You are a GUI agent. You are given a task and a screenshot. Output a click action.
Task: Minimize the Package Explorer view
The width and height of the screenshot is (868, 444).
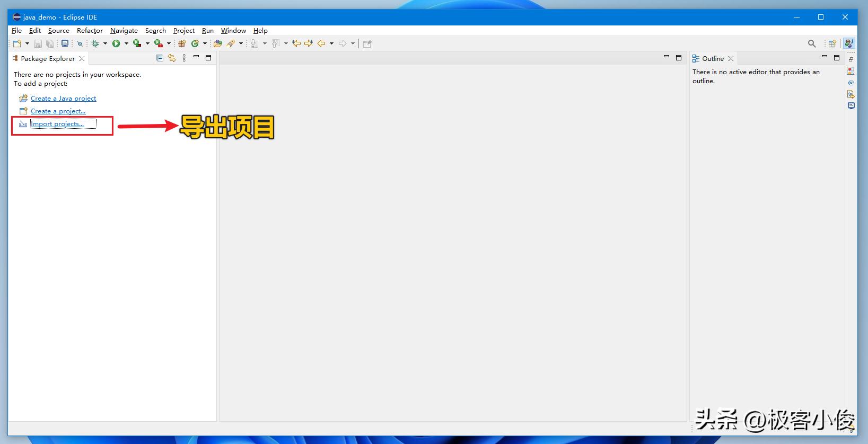point(196,57)
